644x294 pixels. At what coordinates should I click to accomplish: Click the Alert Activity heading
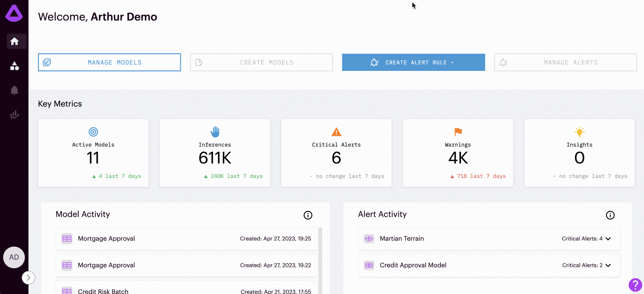(x=382, y=214)
